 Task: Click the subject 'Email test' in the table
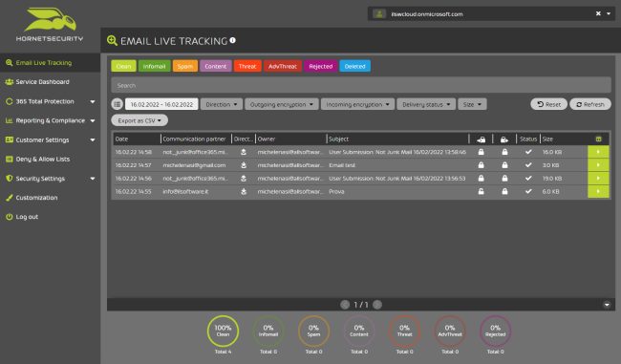pyautogui.click(x=342, y=165)
